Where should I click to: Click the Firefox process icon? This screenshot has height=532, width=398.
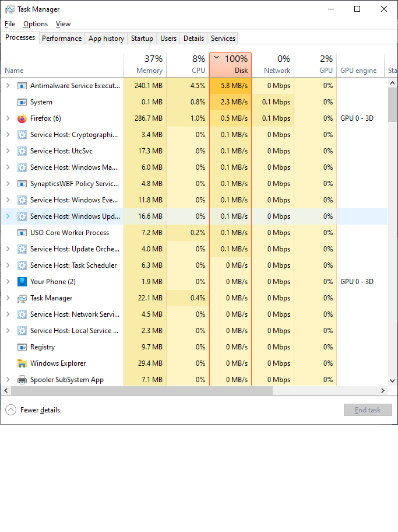(x=22, y=118)
